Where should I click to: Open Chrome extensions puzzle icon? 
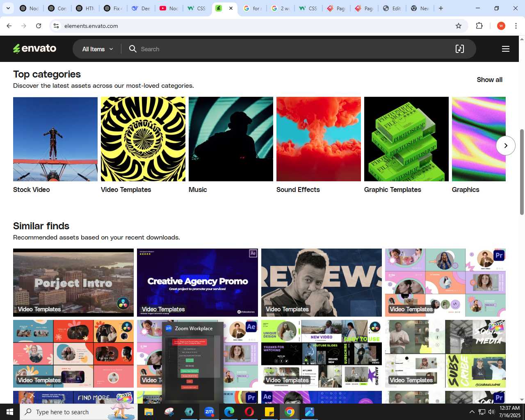(x=479, y=26)
